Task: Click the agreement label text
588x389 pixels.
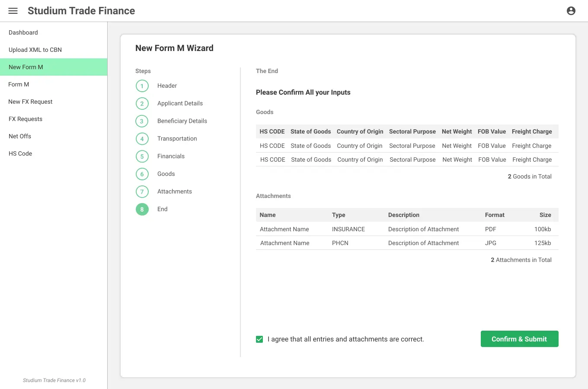Action: (x=345, y=339)
